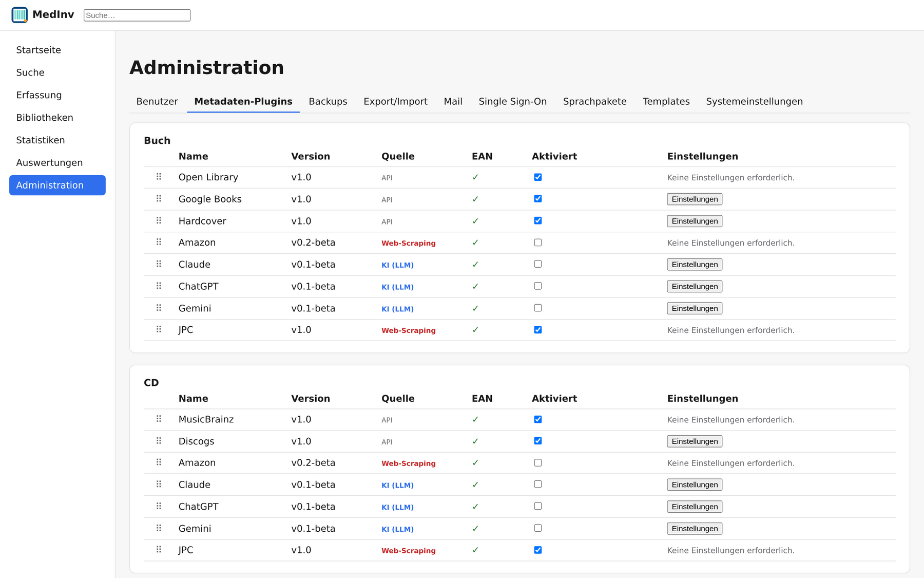
Task: Click EAN checkmark in Discogs row
Action: point(475,441)
